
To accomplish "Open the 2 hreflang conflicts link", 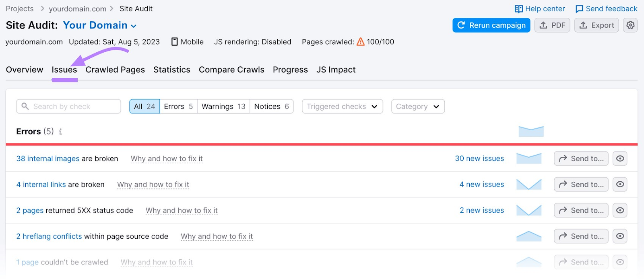I will 49,236.
